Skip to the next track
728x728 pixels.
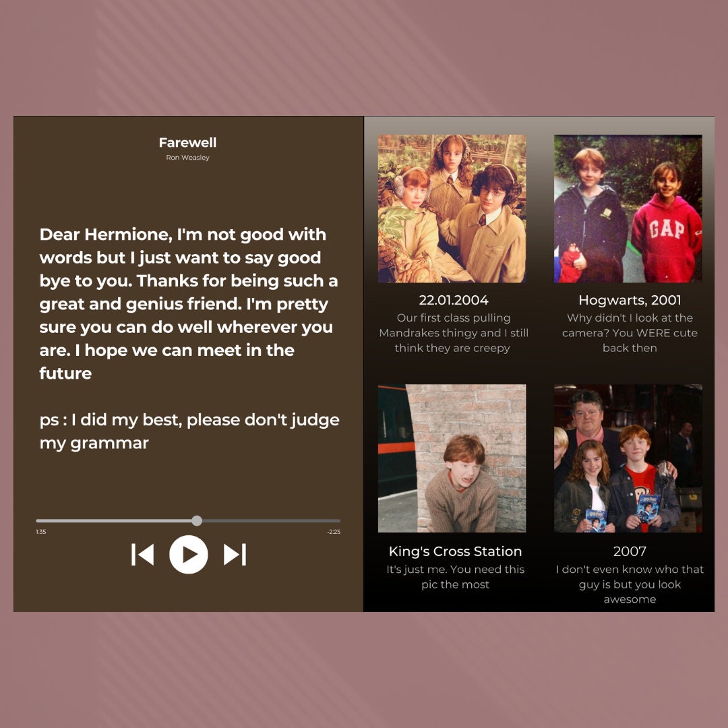235,554
